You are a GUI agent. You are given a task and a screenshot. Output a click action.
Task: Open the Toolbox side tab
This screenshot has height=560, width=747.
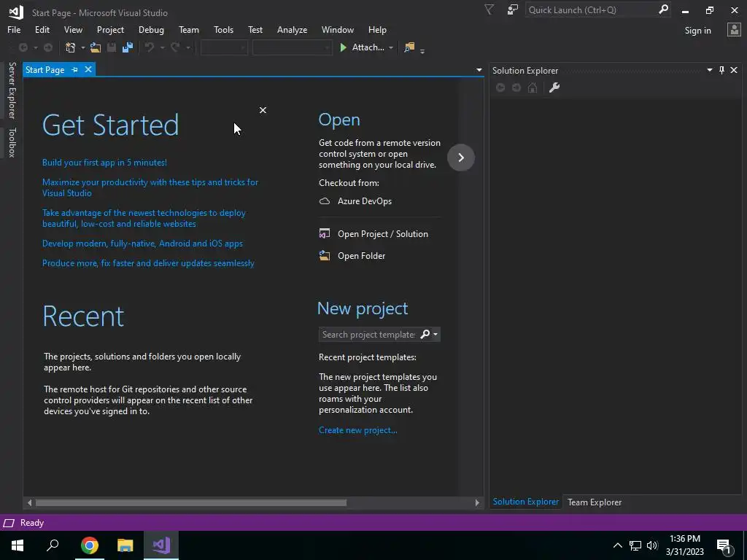coord(12,142)
